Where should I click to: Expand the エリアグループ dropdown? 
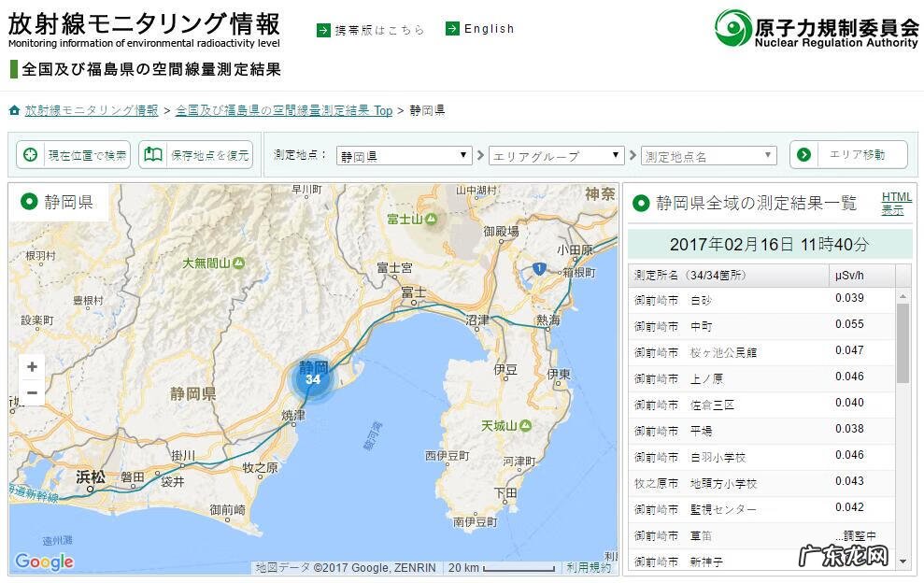pos(556,156)
